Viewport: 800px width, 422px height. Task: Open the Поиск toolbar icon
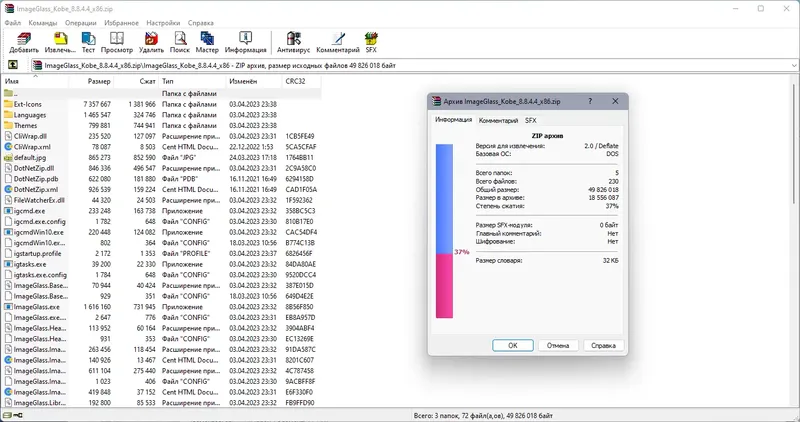(180, 39)
